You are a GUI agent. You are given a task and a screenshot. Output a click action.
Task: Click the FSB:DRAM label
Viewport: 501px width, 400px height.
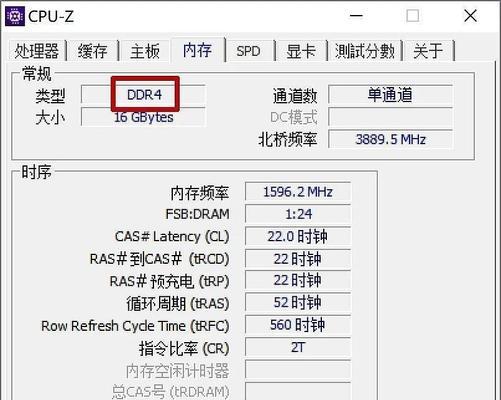coord(198,214)
